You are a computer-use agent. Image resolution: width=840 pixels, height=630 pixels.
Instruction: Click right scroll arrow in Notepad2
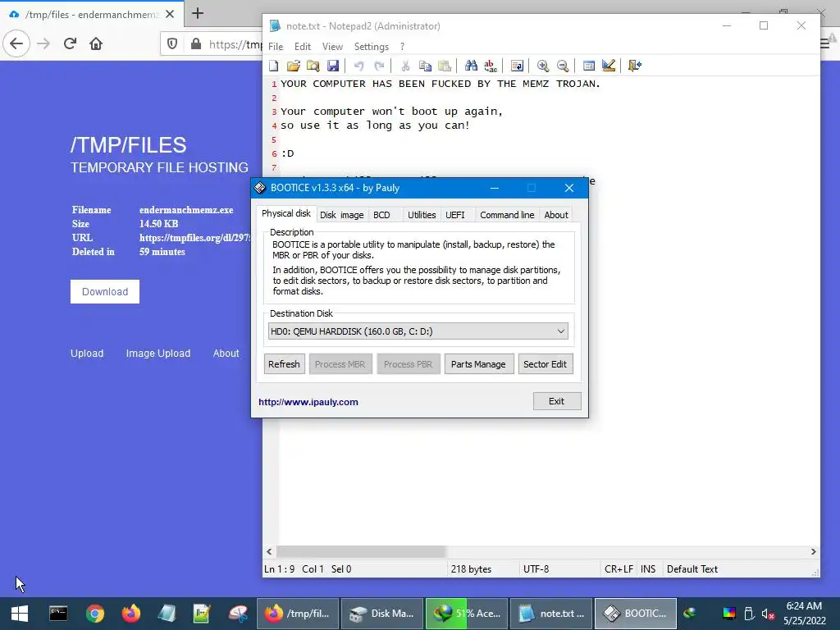[x=813, y=551]
